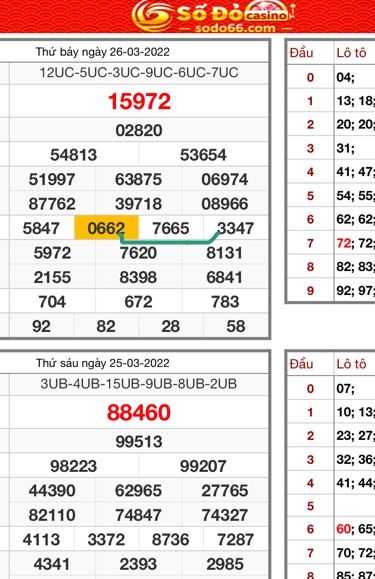This screenshot has width=375, height=579.
Task: Click the red special prize 15972
Action: 139,101
